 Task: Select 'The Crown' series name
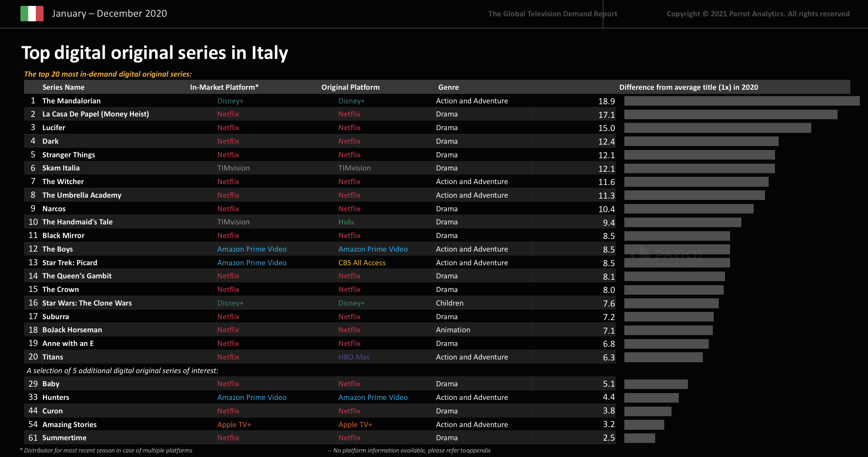(61, 289)
